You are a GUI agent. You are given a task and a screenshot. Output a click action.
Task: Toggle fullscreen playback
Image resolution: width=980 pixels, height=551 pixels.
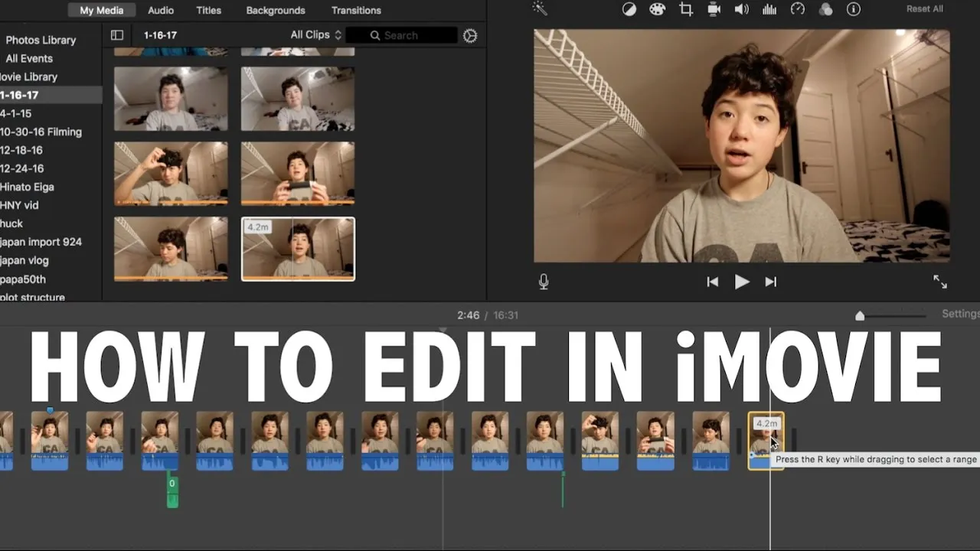click(x=940, y=282)
